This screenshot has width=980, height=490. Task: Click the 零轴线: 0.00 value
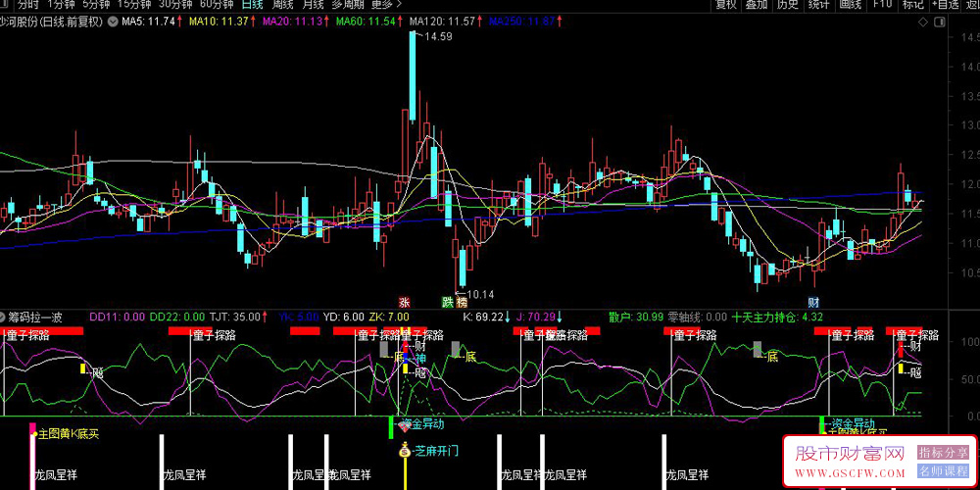click(x=698, y=317)
